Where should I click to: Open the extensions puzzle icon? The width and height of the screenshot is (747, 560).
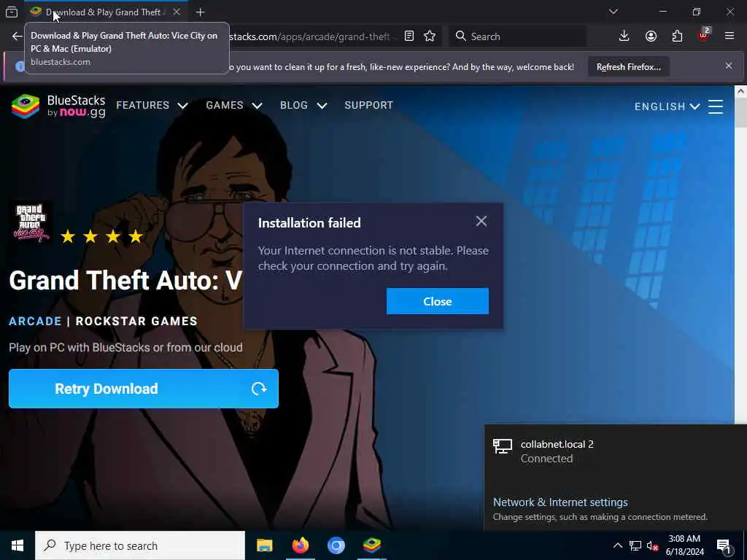pos(678,36)
